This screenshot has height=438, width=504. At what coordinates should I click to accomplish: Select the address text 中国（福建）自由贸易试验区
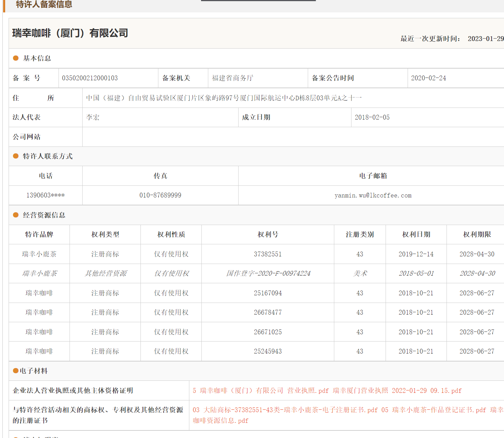tap(131, 98)
